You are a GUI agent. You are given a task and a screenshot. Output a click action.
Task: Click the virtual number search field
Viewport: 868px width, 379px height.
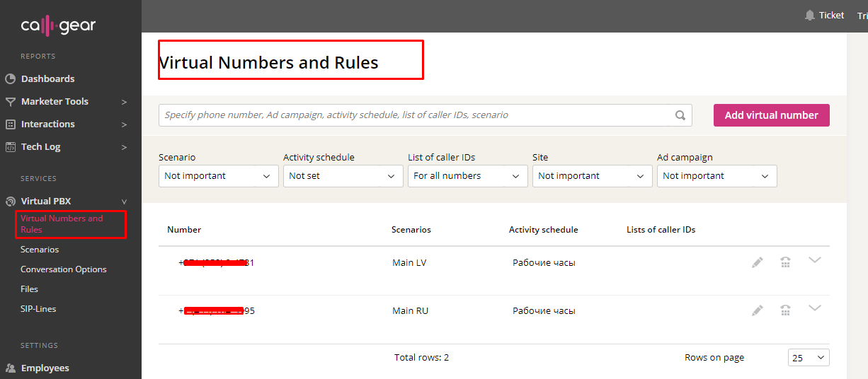(425, 115)
